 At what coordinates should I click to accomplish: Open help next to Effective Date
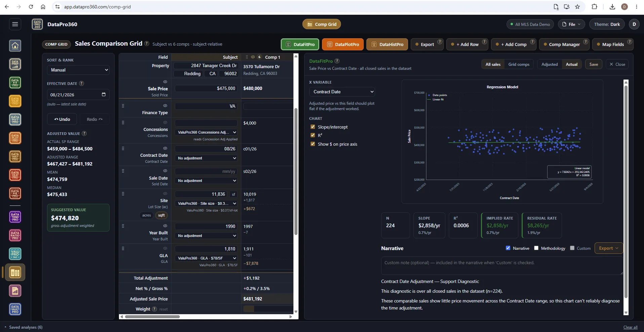81,83
